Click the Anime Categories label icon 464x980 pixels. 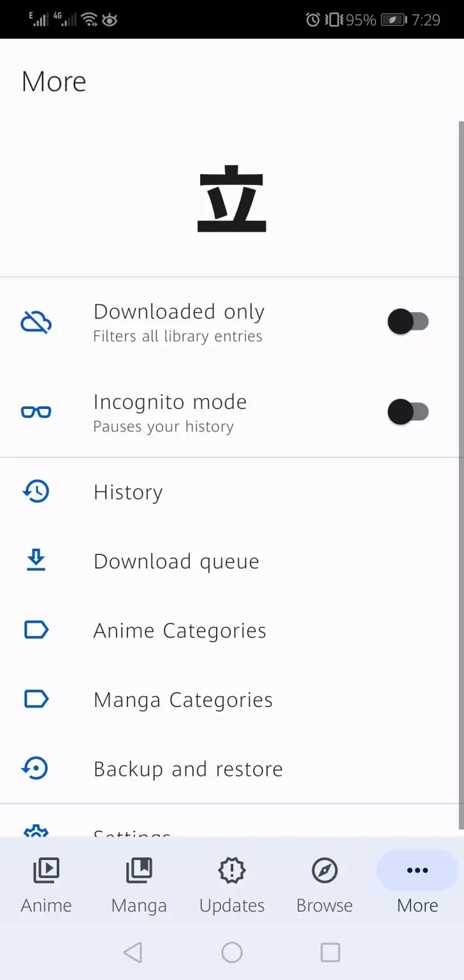point(36,630)
